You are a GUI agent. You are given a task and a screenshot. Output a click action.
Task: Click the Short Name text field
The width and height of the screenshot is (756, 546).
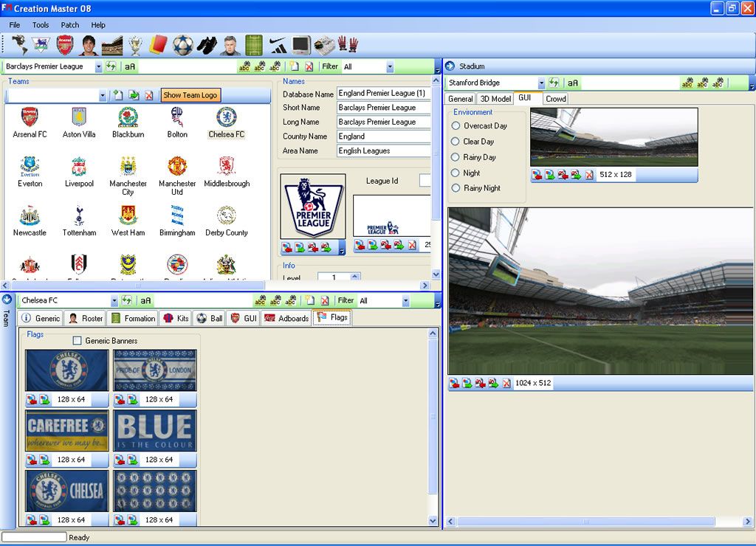382,108
